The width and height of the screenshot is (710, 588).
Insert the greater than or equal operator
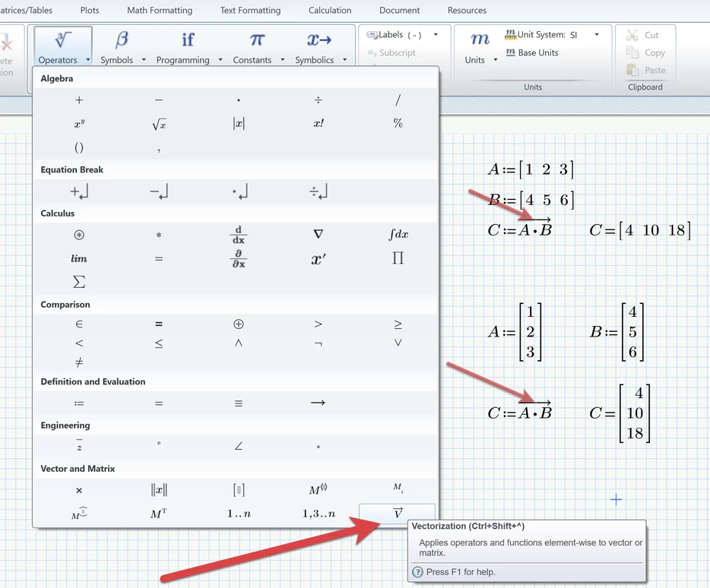point(398,324)
